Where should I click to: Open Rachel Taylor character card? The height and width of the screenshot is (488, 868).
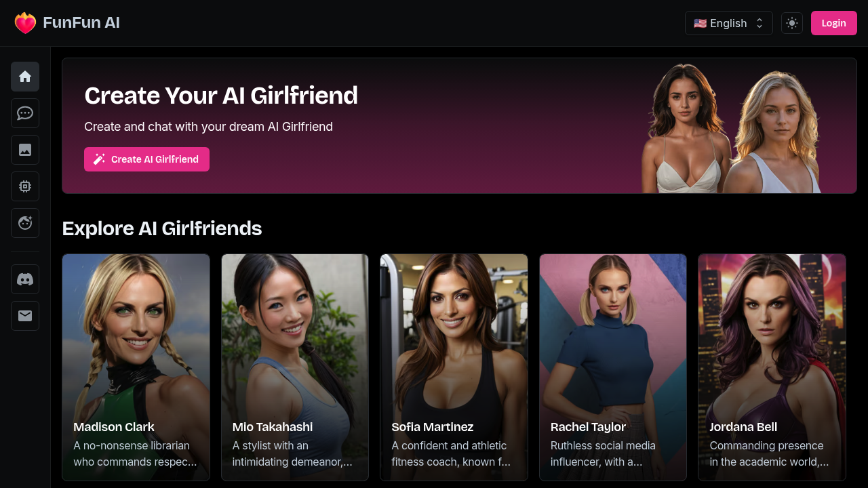click(x=613, y=367)
